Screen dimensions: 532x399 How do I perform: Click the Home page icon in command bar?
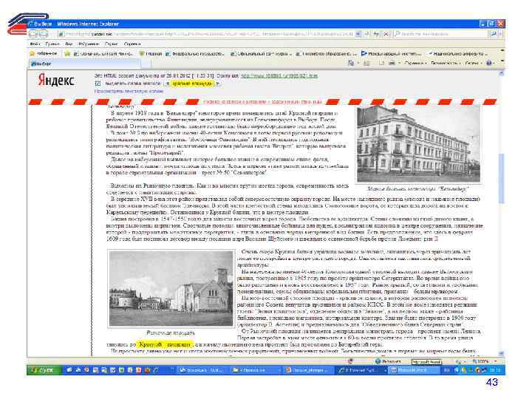pyautogui.click(x=351, y=63)
